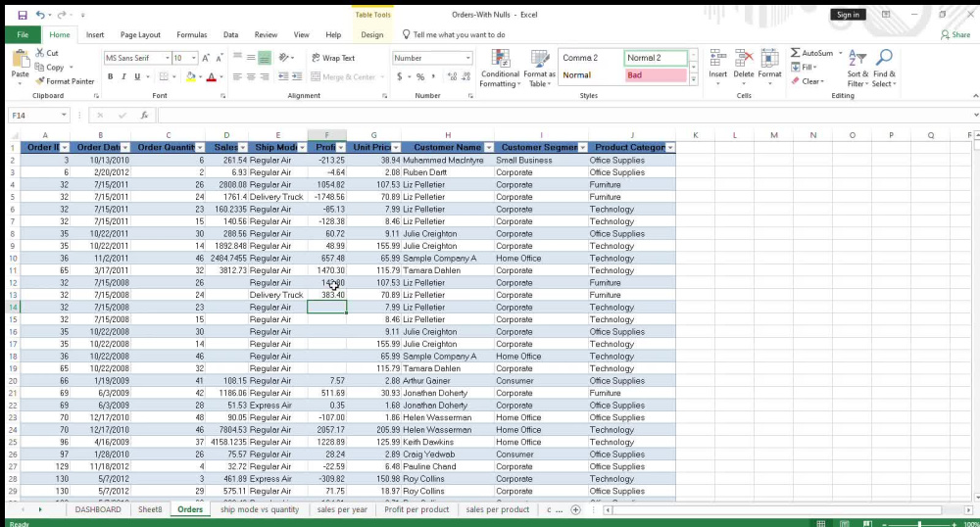Open Sort & Filter menu
The width and height of the screenshot is (980, 527).
857,68
